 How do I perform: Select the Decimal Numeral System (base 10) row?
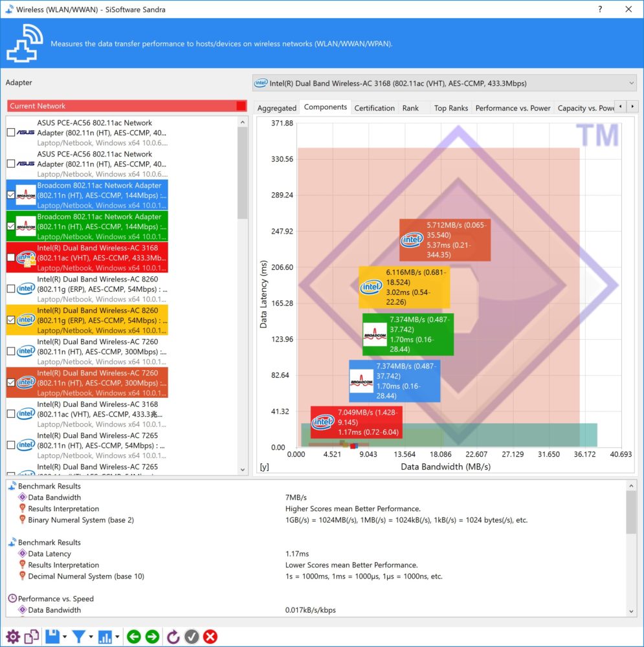click(x=316, y=576)
